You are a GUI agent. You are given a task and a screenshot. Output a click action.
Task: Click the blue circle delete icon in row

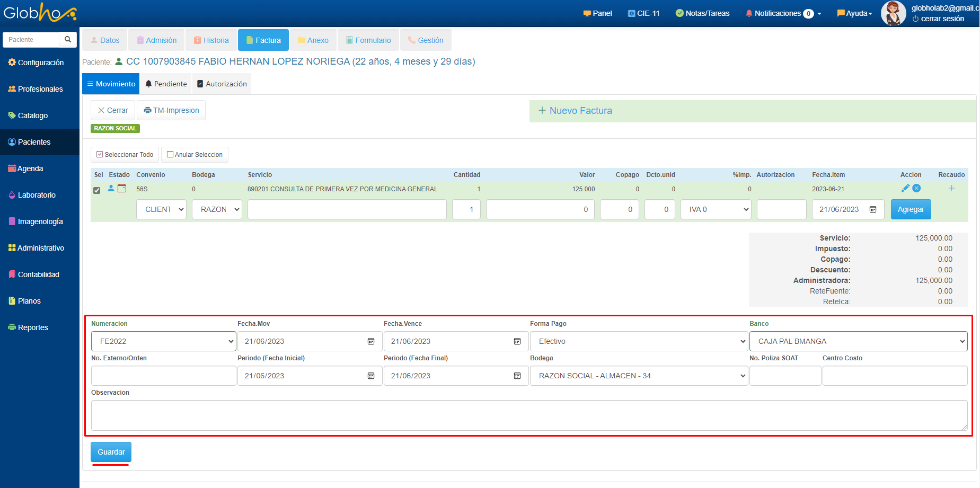[x=916, y=188]
